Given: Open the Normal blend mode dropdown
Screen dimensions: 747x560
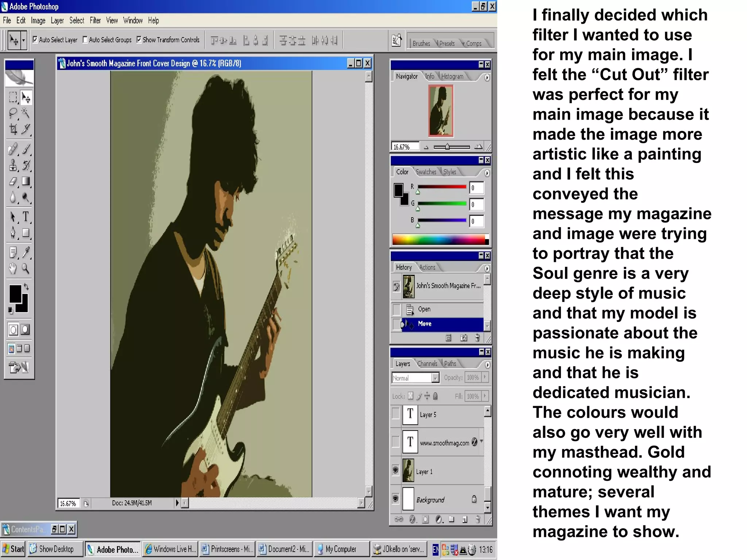Looking at the screenshot, I should coord(435,378).
